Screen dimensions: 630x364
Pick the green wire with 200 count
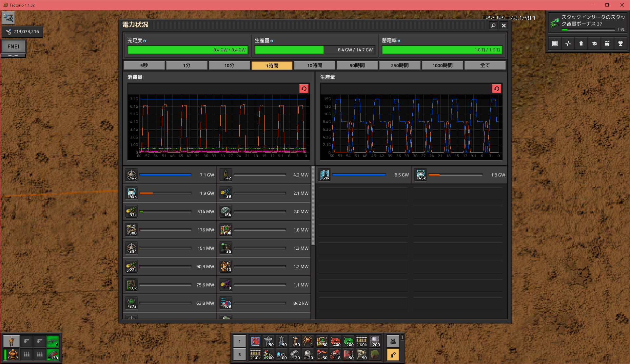point(348,341)
